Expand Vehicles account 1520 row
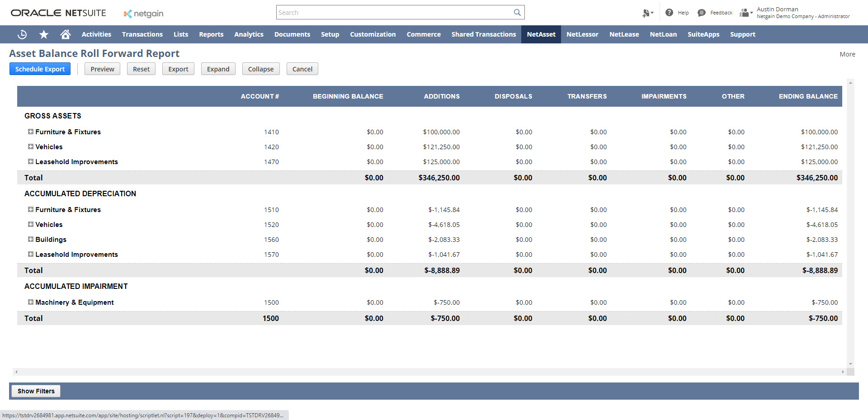868x420 pixels. click(x=31, y=224)
